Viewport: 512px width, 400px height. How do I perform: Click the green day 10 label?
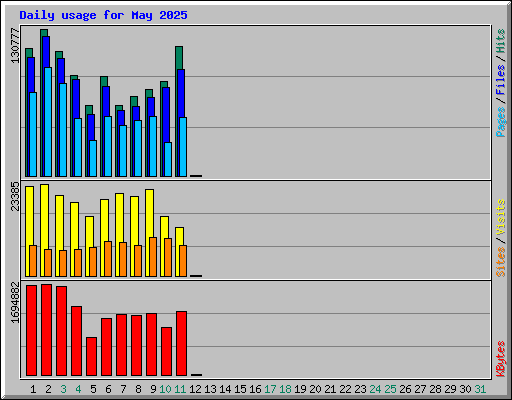165,389
